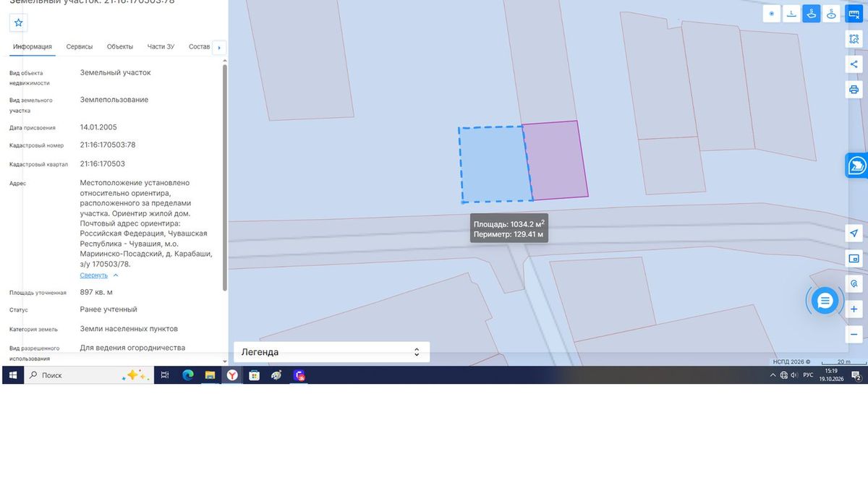Open the overview mini-map
This screenshot has height=488, width=868.
point(854,259)
